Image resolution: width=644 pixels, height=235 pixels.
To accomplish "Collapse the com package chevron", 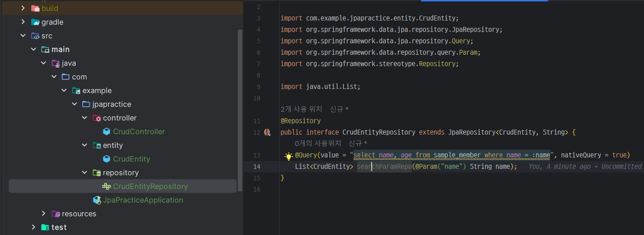I will click(53, 77).
